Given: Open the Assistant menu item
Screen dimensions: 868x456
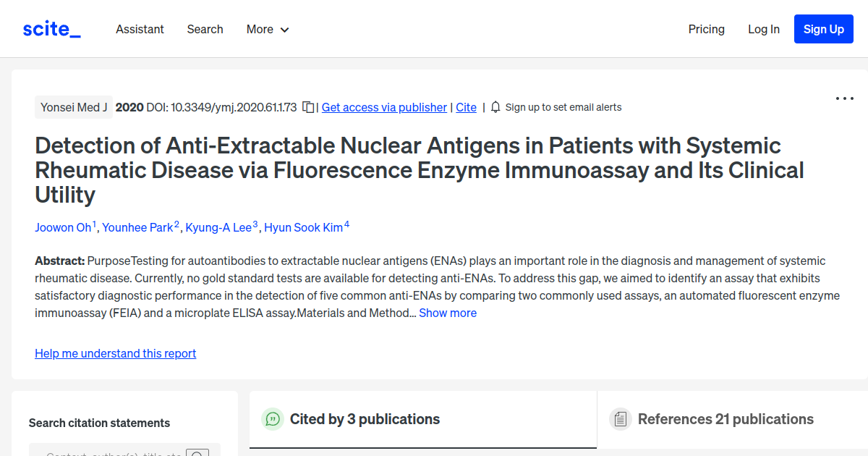Looking at the screenshot, I should point(140,29).
